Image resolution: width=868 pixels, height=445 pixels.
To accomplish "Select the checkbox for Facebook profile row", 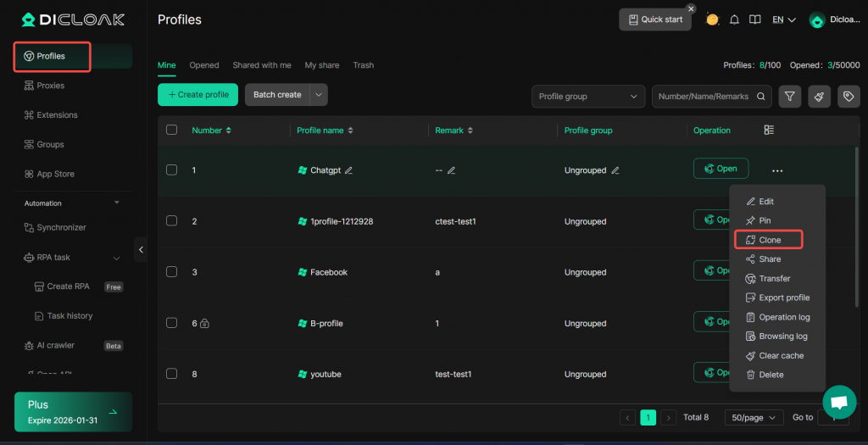I will (x=172, y=272).
